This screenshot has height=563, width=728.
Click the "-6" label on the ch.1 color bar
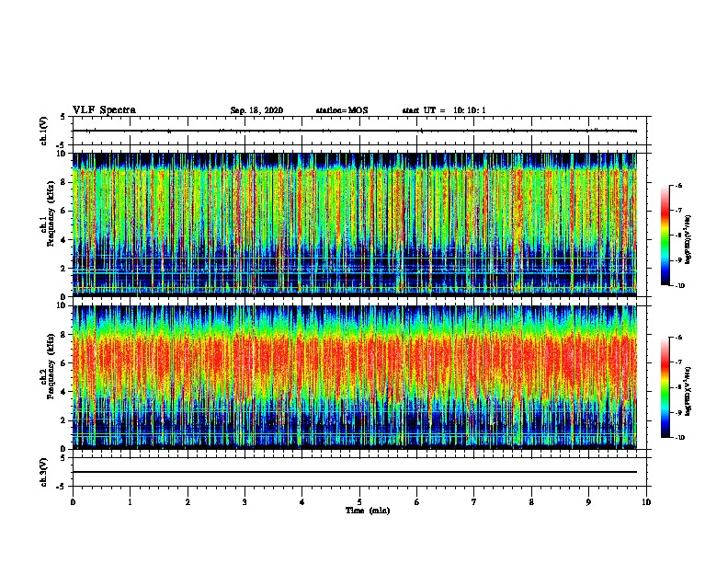(x=678, y=186)
